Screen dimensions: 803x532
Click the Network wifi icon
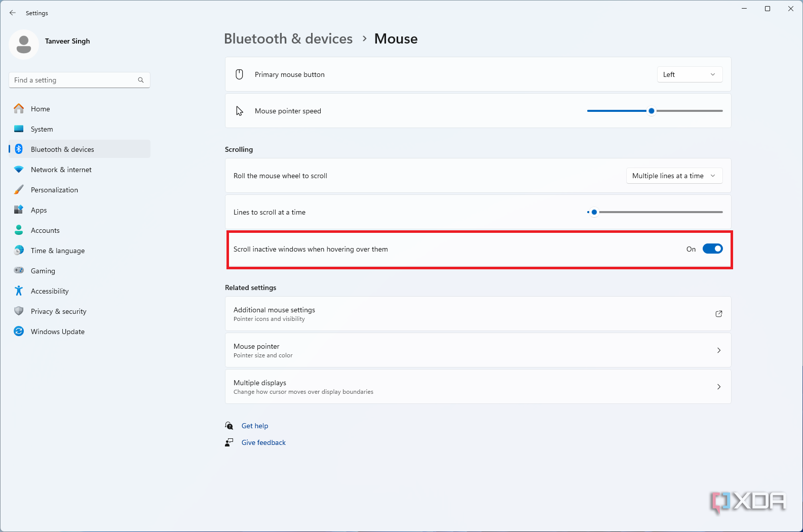click(19, 169)
